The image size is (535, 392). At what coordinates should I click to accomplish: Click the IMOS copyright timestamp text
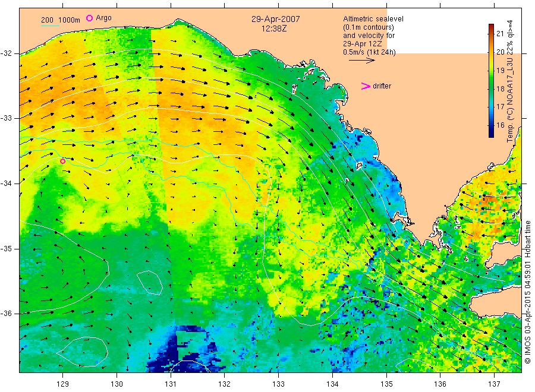(x=527, y=292)
